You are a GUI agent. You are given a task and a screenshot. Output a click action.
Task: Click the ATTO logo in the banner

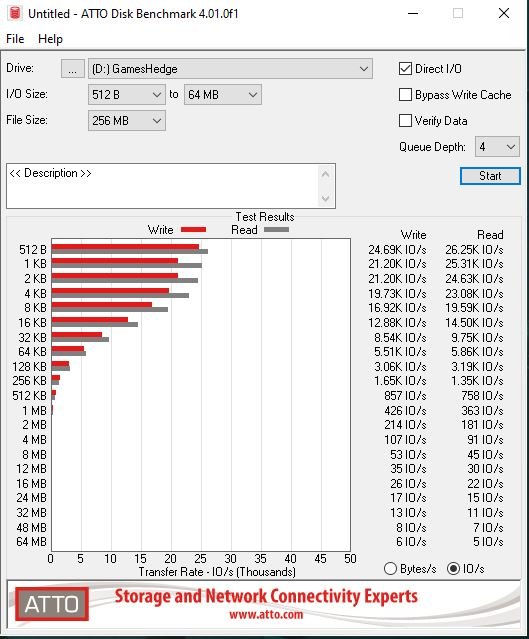pos(52,604)
